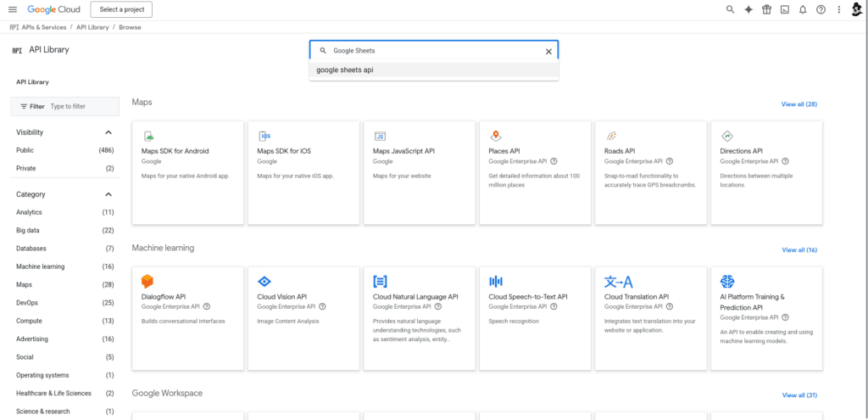The image size is (868, 420).
Task: Click the Places API pin icon
Action: pos(495,136)
